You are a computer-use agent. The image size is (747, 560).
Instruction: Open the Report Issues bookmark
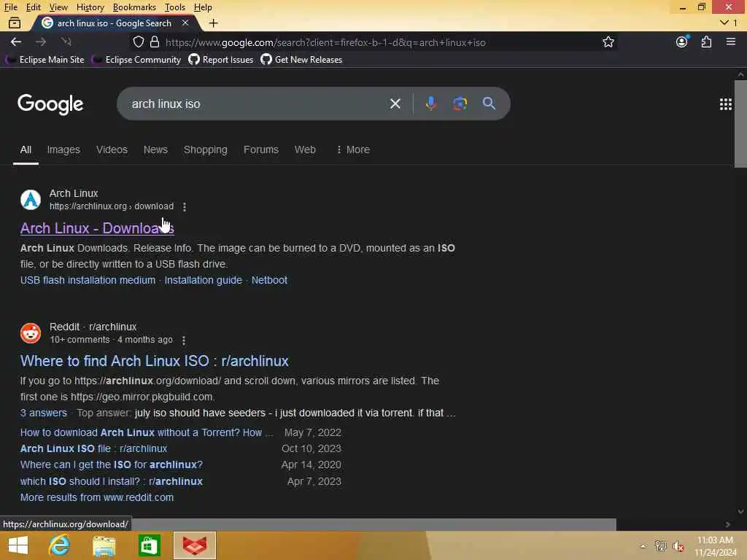[221, 60]
